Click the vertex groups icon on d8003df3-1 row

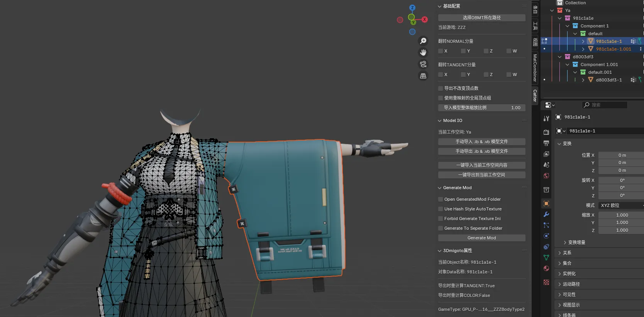[633, 80]
